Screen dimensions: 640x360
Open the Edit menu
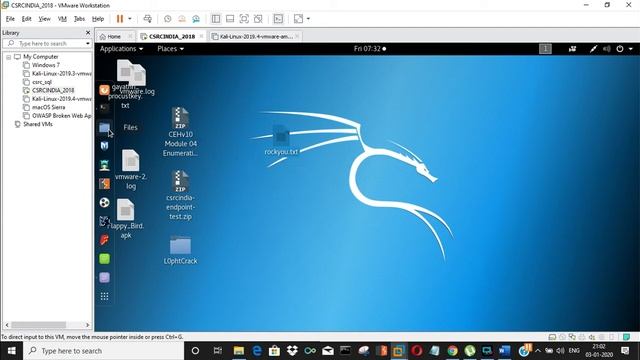[27, 19]
